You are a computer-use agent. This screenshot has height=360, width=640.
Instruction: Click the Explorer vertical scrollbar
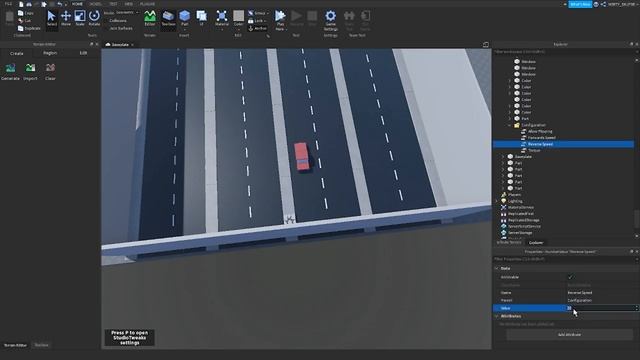pyautogui.click(x=637, y=218)
